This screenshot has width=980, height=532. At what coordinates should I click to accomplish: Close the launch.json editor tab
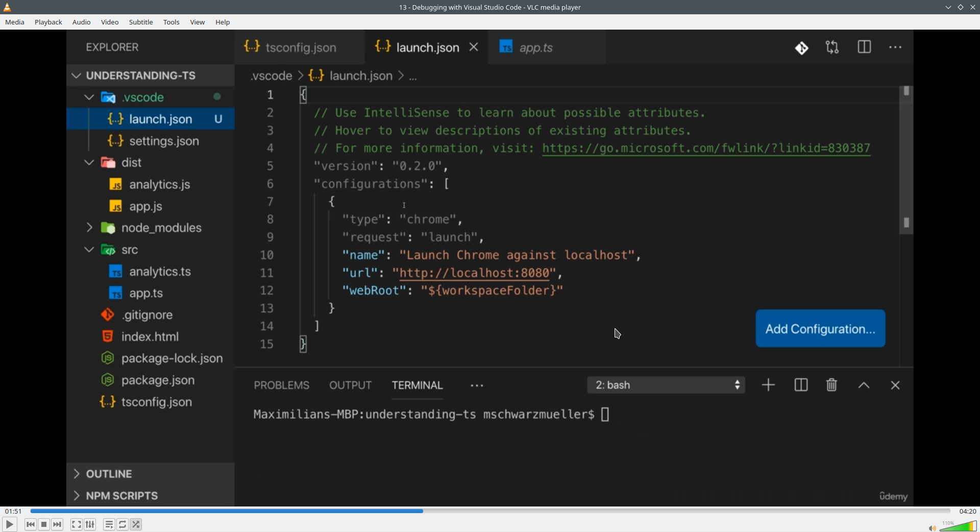pyautogui.click(x=474, y=47)
